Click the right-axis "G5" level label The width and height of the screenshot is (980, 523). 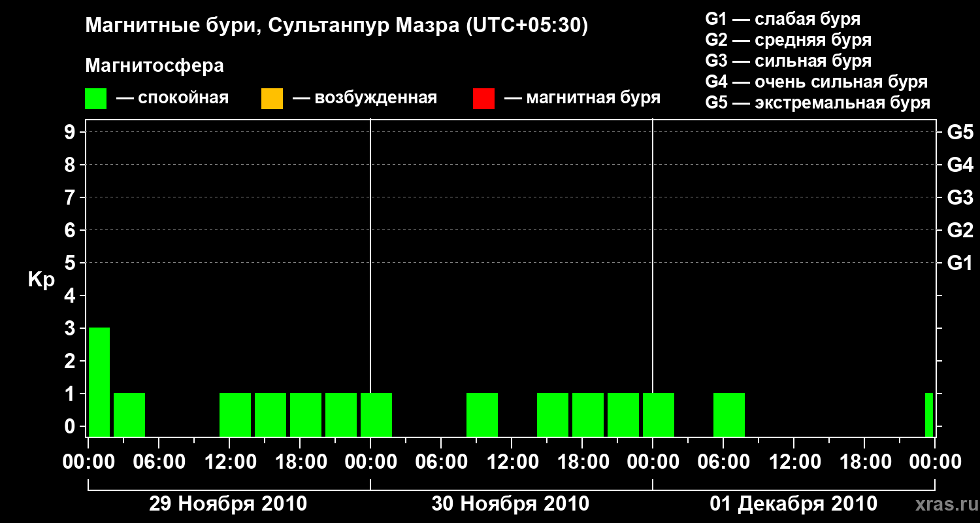960,132
